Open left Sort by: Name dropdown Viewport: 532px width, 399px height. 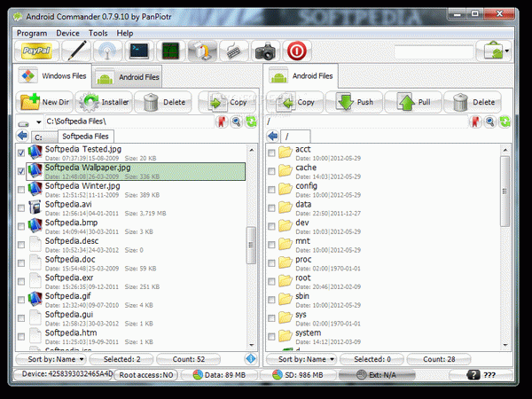click(51, 359)
